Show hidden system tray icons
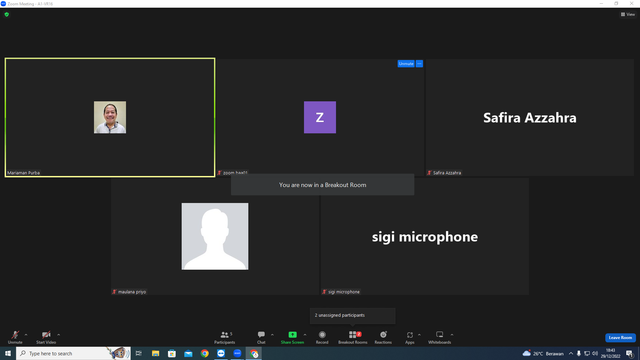This screenshot has height=360, width=640. pos(571,353)
